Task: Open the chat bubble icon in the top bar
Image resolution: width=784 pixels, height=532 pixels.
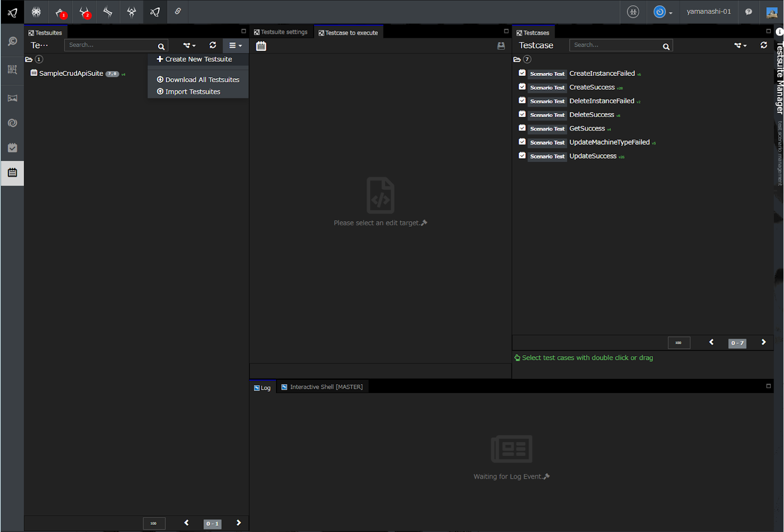Action: (x=749, y=12)
